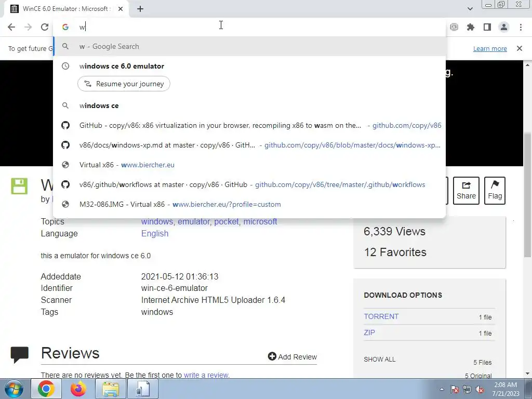The image size is (532, 399).
Task: Click the Flag button
Action: tap(495, 190)
